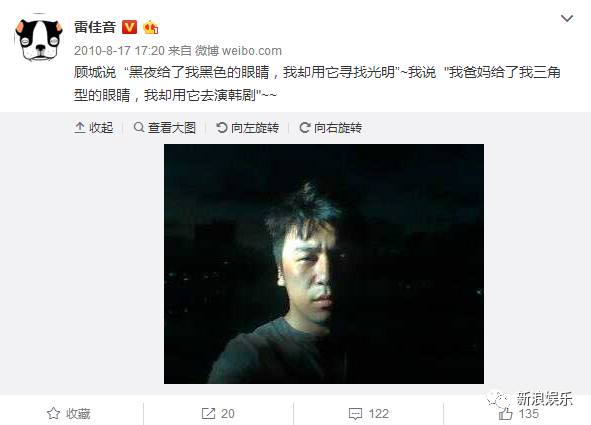Repost using the share icon 20

pos(218,413)
